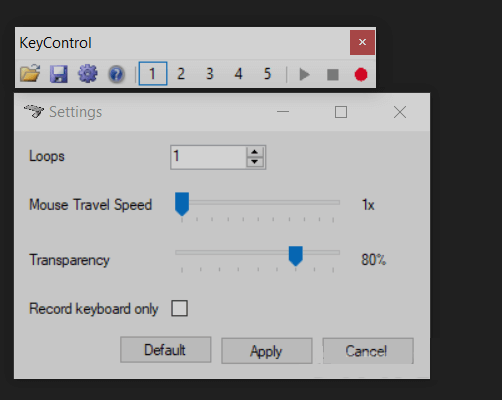This screenshot has width=502, height=400.
Task: Click the Settings window pointer icon
Action: [x=34, y=111]
